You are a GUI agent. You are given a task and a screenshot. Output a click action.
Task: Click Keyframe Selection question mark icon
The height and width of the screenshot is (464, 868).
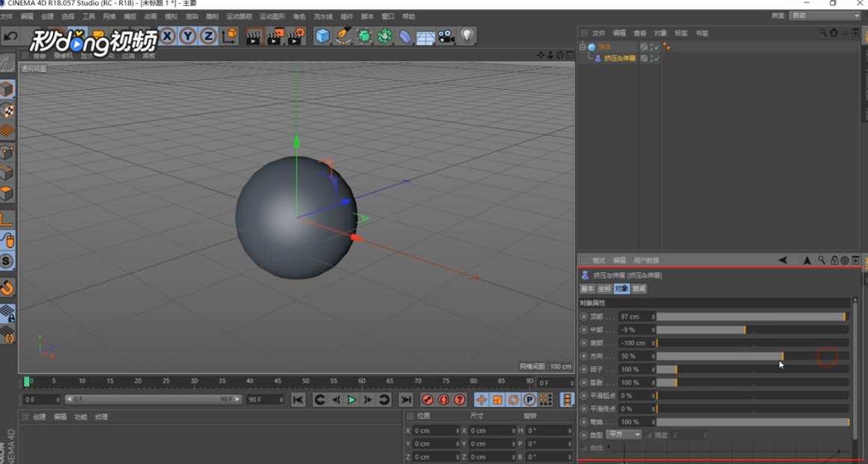click(459, 400)
